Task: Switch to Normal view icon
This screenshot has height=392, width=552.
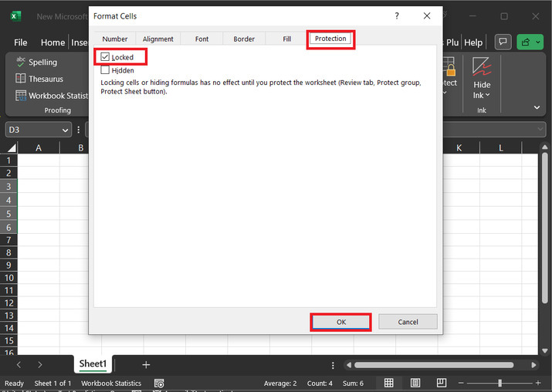Action: 388,383
